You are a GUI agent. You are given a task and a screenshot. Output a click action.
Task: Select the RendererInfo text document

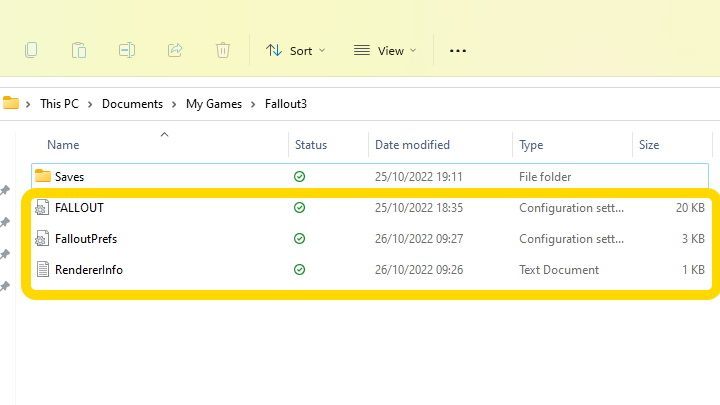click(x=370, y=270)
